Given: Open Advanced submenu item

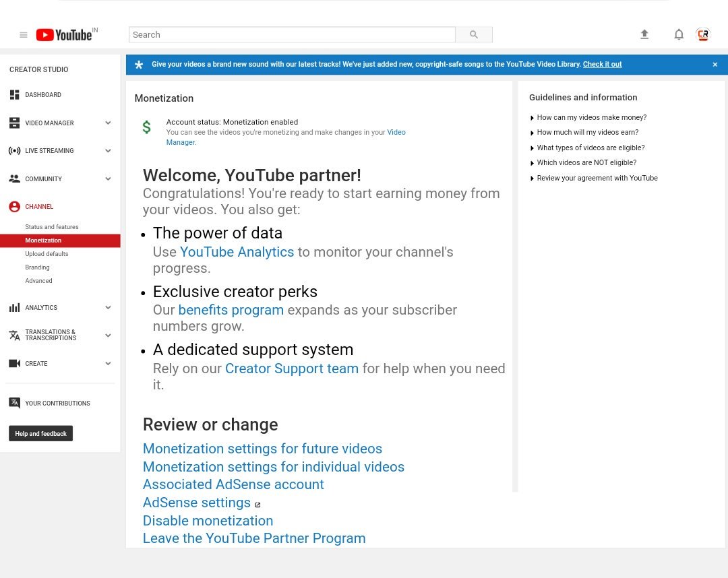Looking at the screenshot, I should tap(38, 281).
